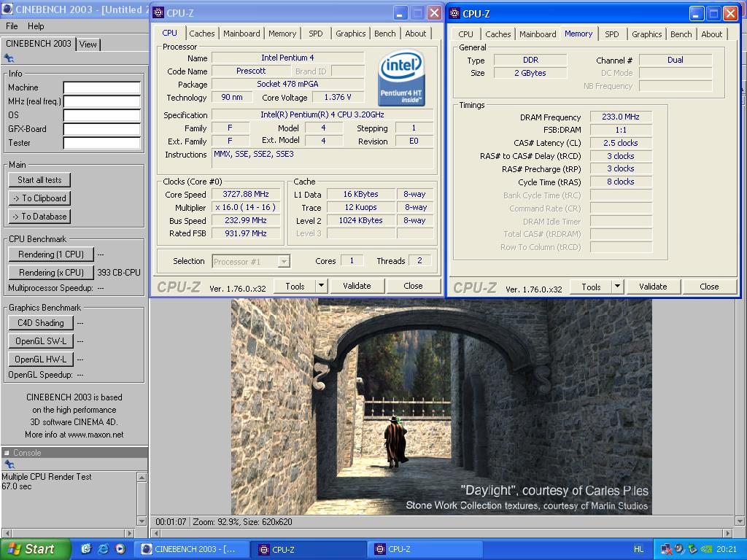Open Tools dropdown arrow in right CPU-Z
The image size is (747, 560).
click(x=617, y=286)
